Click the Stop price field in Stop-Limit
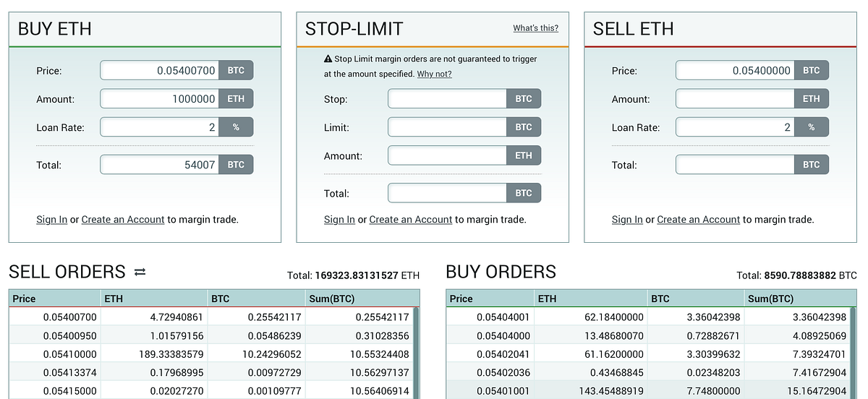 [447, 99]
